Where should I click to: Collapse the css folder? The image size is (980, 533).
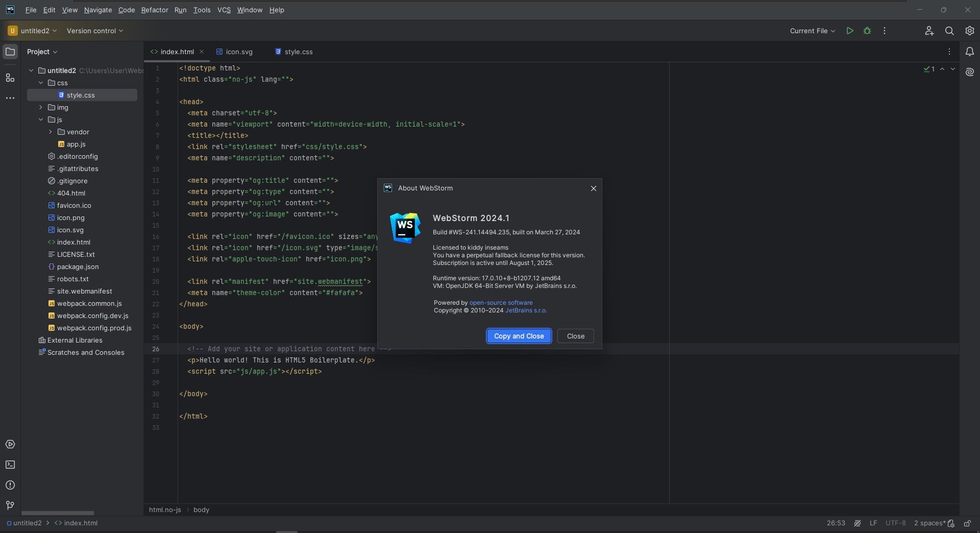coord(41,83)
